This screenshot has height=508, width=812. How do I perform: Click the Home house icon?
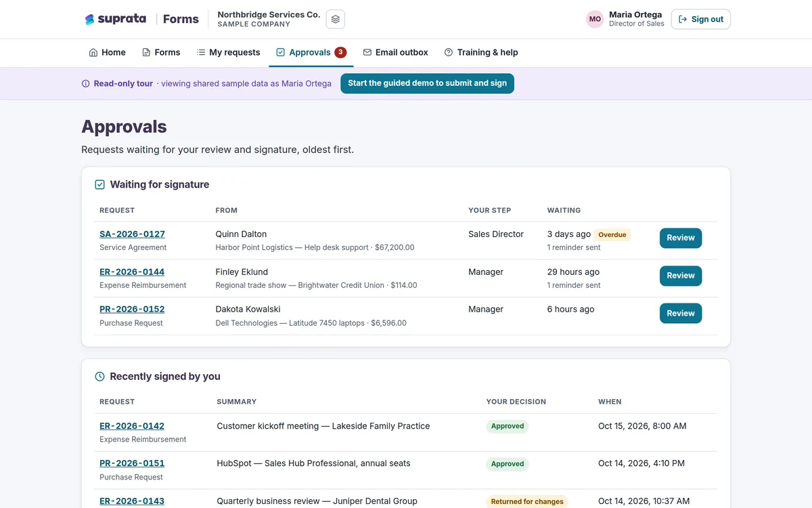point(93,52)
